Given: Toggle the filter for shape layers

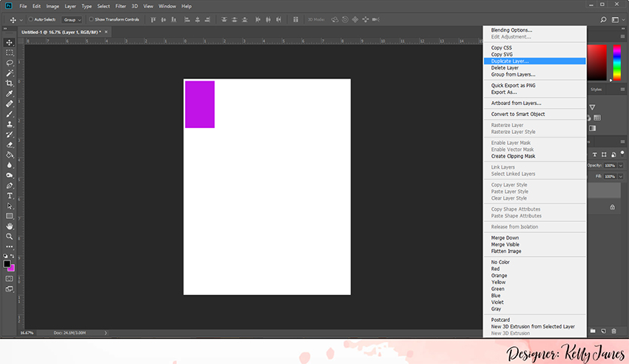Looking at the screenshot, I should pyautogui.click(x=604, y=155).
